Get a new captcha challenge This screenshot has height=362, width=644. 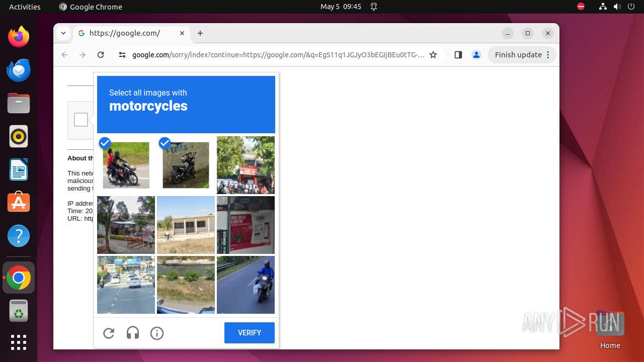(109, 333)
